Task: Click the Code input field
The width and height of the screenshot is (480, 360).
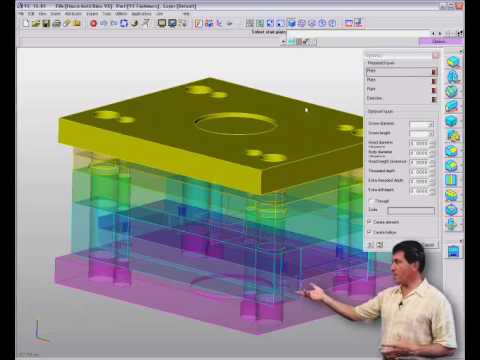Action: (x=411, y=211)
